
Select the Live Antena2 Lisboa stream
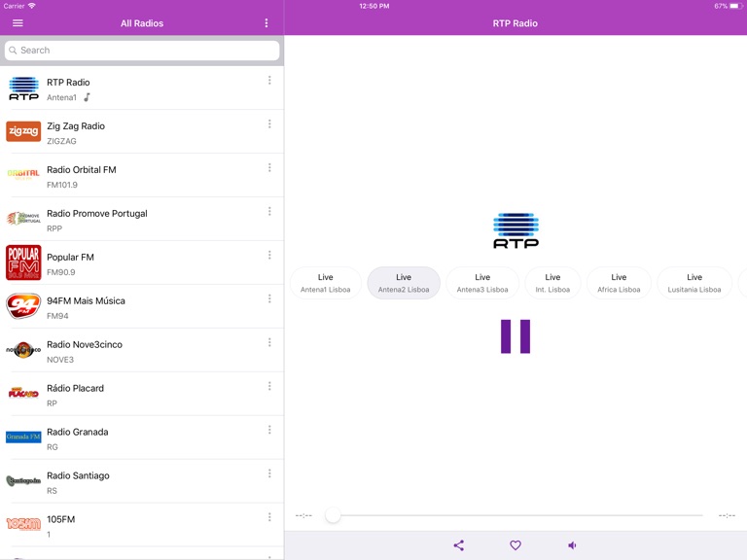point(404,283)
